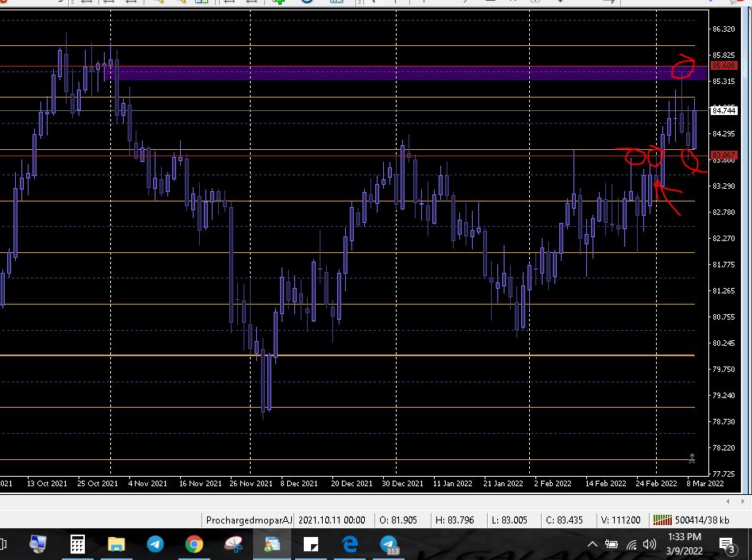752x560 pixels.
Task: Click the H: 83.796 high price field
Action: coord(455,520)
